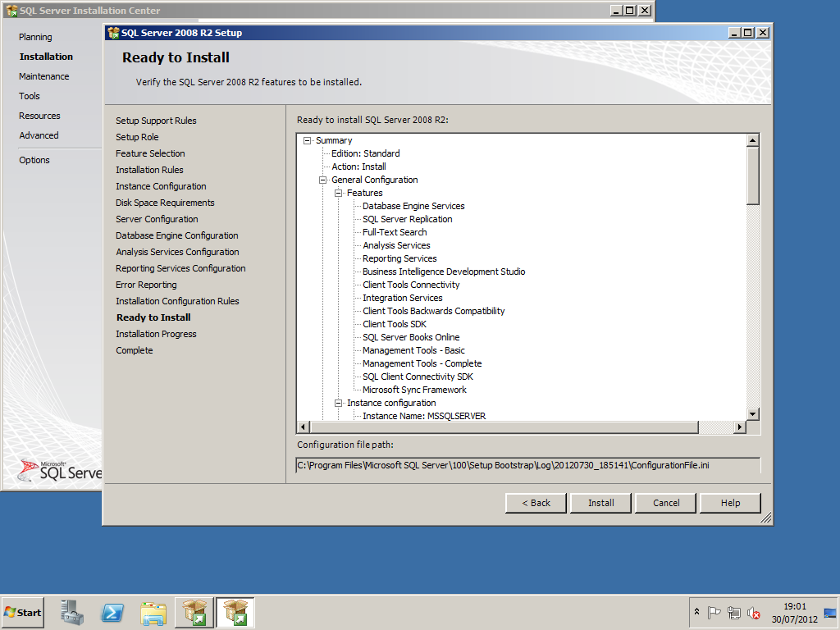Viewport: 840px width, 630px height.
Task: Click the SQL Server Installation Center title icon
Action: click(x=11, y=11)
